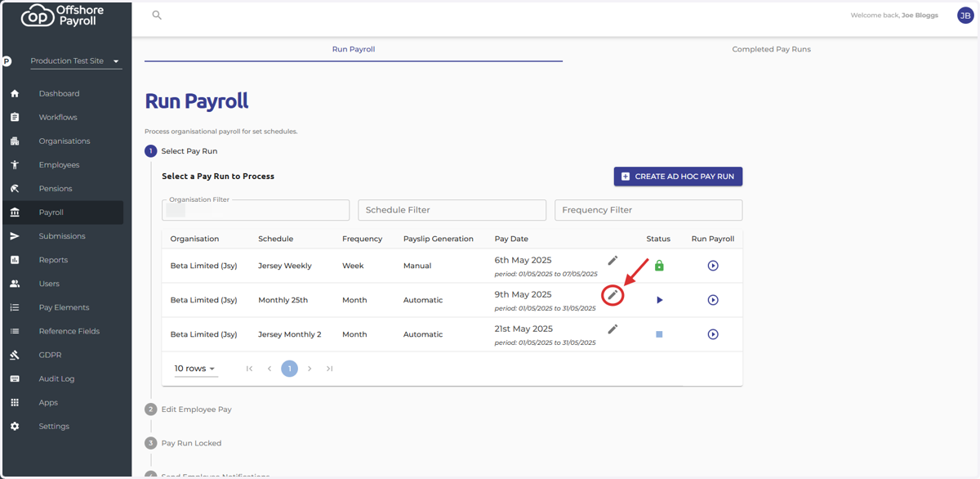The height and width of the screenshot is (479, 980).
Task: Click the Pay Date column header
Action: 511,239
